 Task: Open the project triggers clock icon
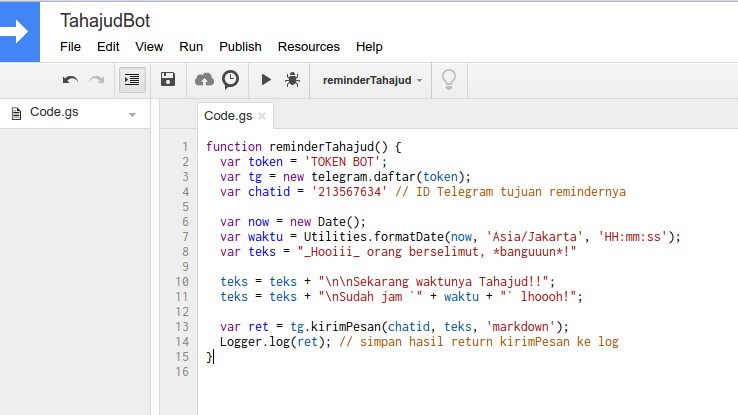230,79
